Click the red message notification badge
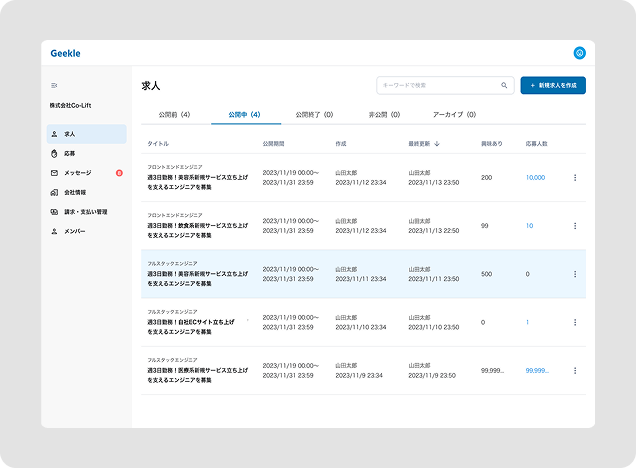Screen dimensions: 636x468 point(119,173)
